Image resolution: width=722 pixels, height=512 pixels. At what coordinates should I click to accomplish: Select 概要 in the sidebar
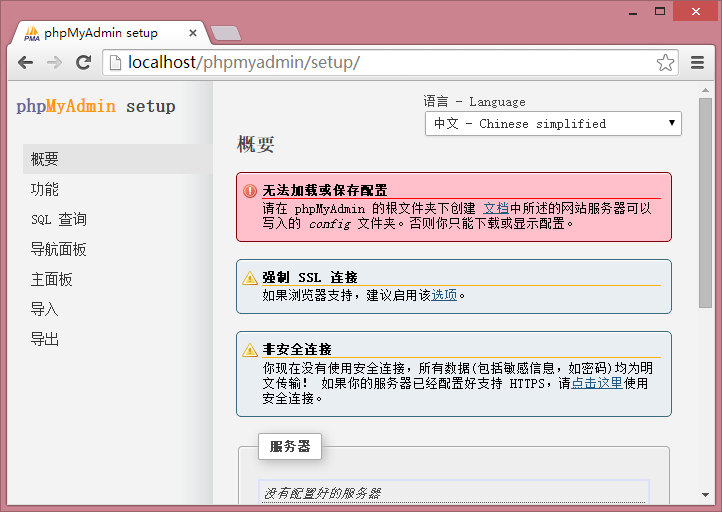(x=45, y=159)
